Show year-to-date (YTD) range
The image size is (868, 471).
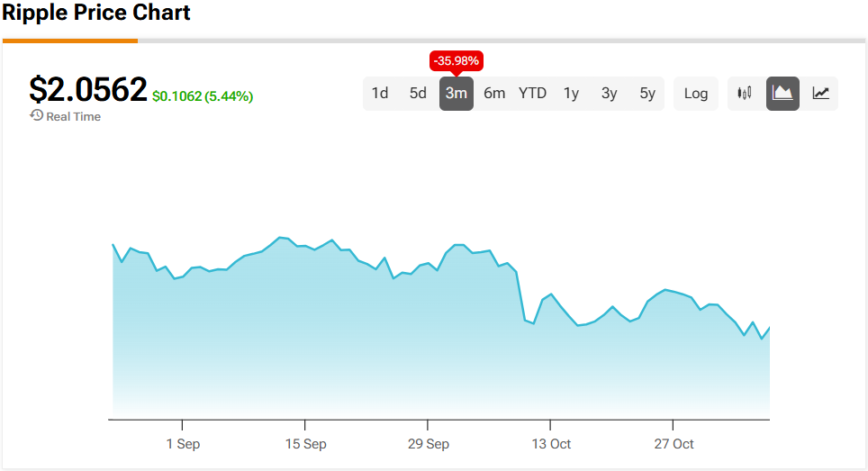coord(532,94)
